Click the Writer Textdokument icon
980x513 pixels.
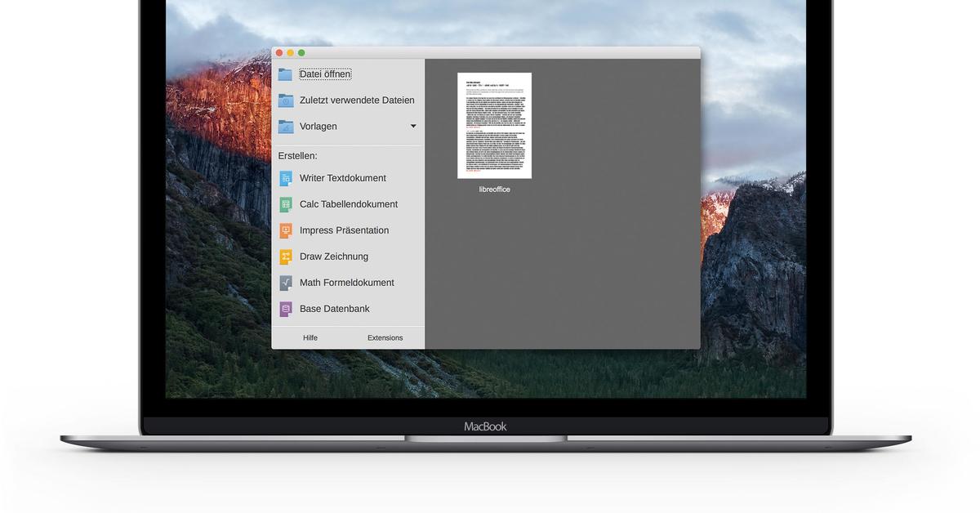[285, 178]
